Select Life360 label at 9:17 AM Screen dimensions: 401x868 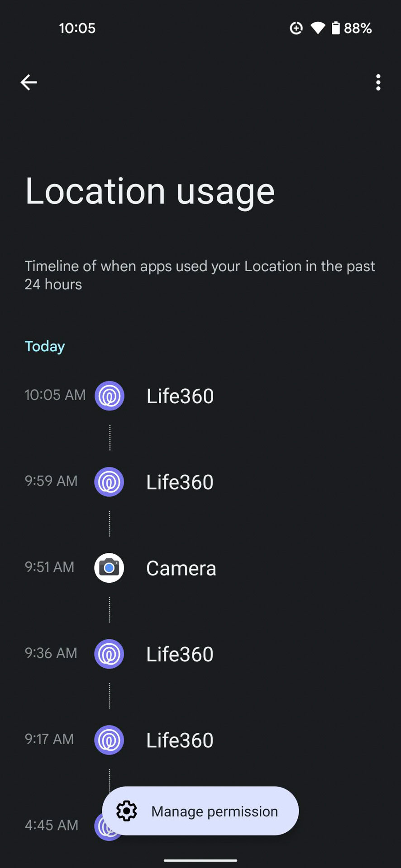tap(180, 740)
